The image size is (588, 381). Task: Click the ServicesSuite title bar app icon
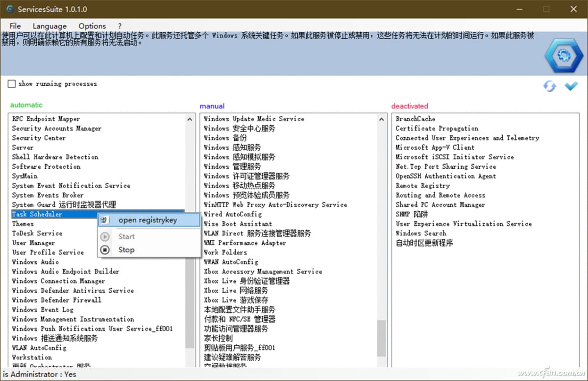pyautogui.click(x=8, y=9)
